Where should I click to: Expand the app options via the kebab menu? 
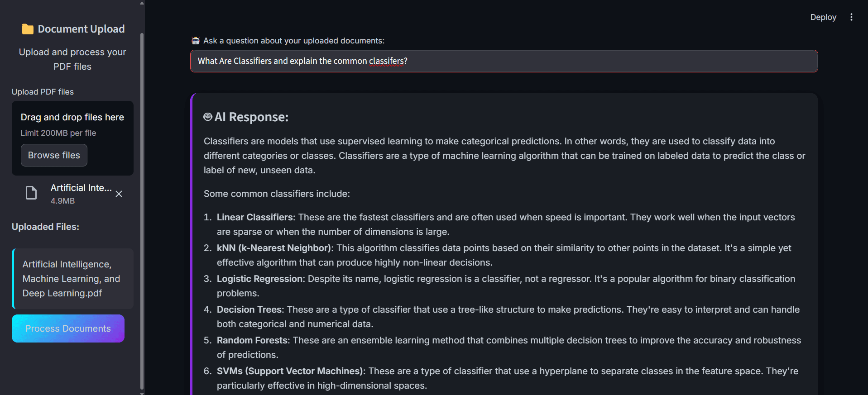[851, 17]
